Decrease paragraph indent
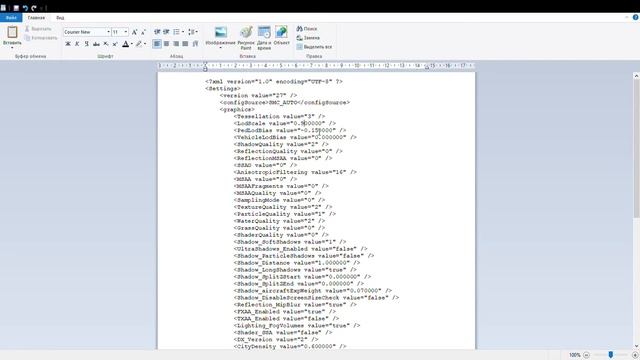 tap(157, 32)
